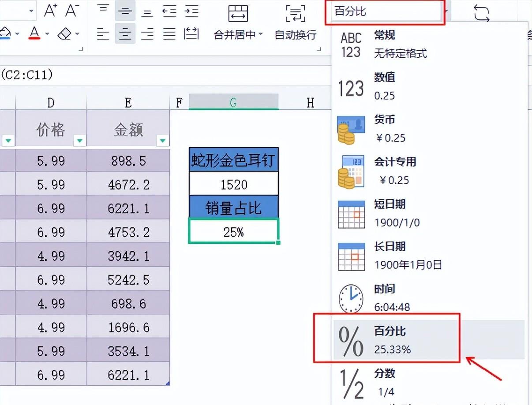Click the cell containing 1520
This screenshot has height=405, width=532.
234,184
